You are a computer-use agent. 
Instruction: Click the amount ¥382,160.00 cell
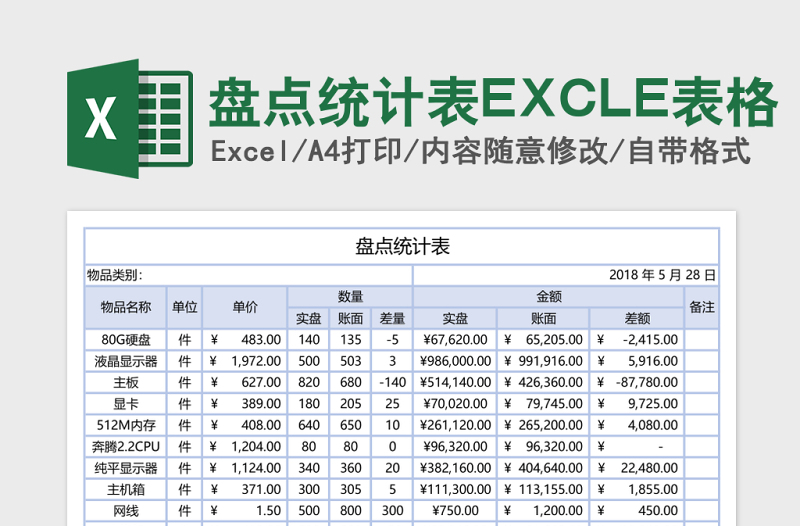(455, 468)
